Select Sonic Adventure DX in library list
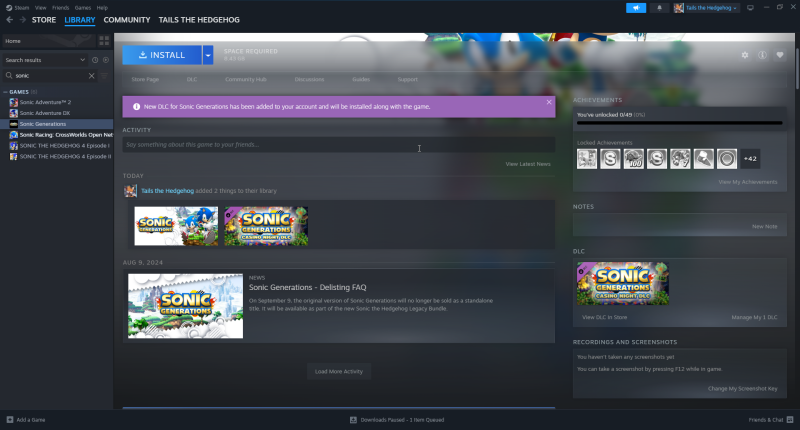This screenshot has height=430, width=800. [x=56, y=113]
